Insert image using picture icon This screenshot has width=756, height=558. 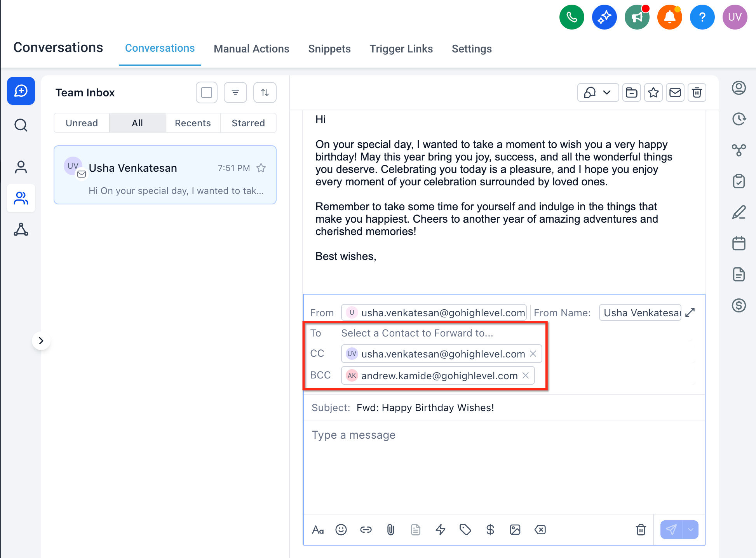pos(515,530)
